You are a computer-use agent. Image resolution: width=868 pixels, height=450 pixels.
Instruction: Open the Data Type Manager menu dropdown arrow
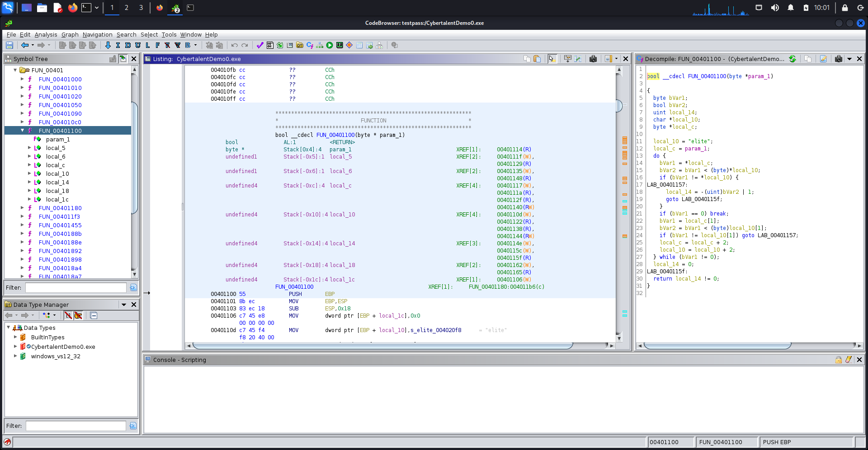124,305
